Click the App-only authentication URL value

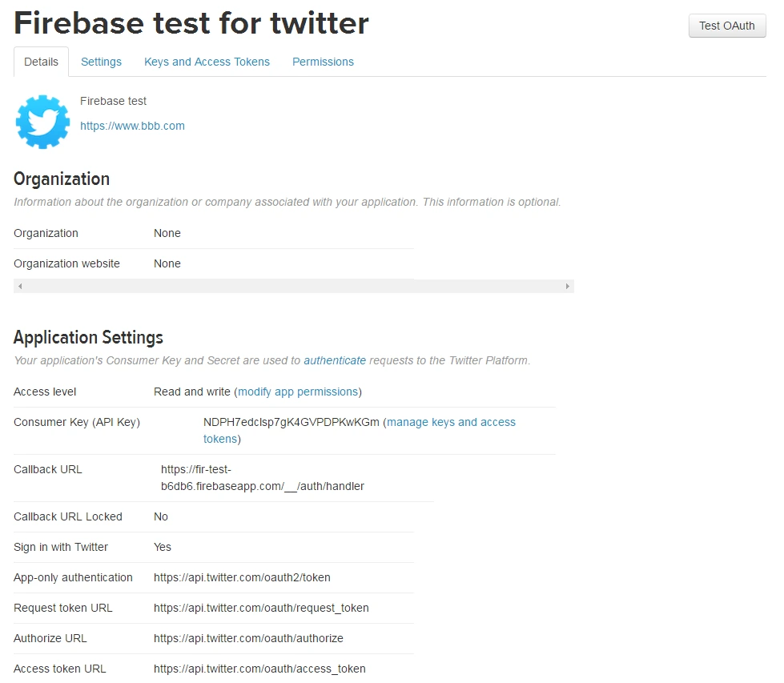[242, 577]
